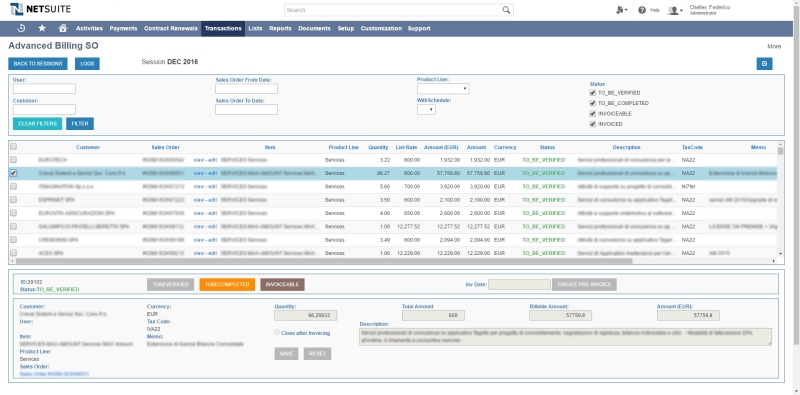800x395 pixels.
Task: Click the table's vertical scrollbar
Action: click(x=780, y=151)
